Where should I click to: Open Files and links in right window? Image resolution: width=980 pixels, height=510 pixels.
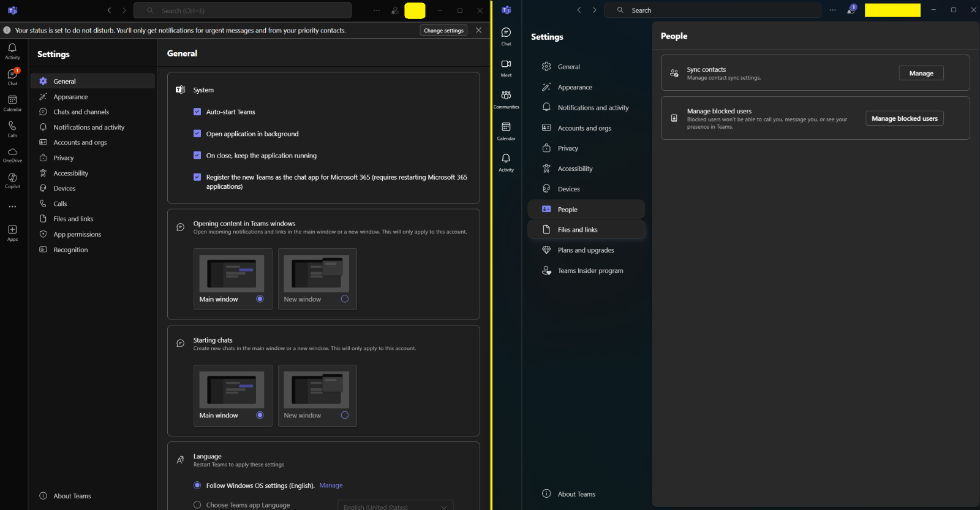pyautogui.click(x=586, y=230)
